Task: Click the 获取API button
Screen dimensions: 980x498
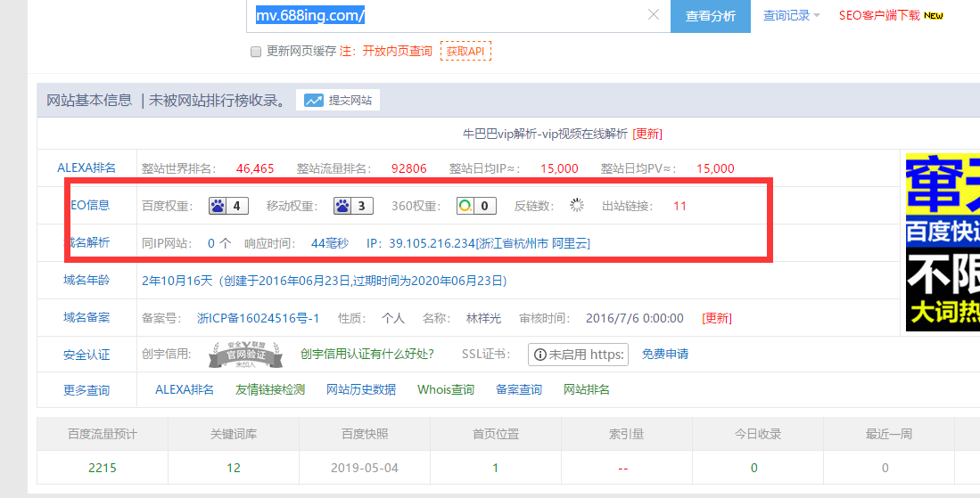Action: click(465, 51)
